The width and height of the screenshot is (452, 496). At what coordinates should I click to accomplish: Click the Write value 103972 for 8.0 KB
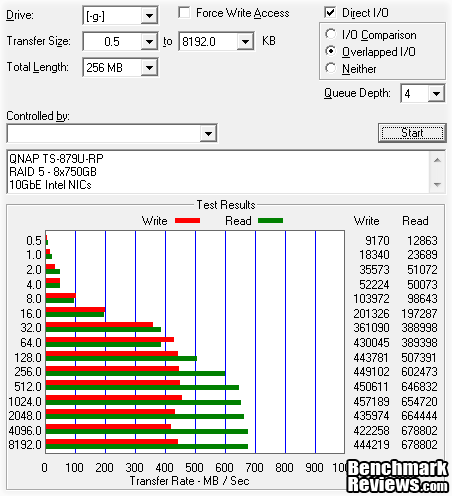(371, 299)
